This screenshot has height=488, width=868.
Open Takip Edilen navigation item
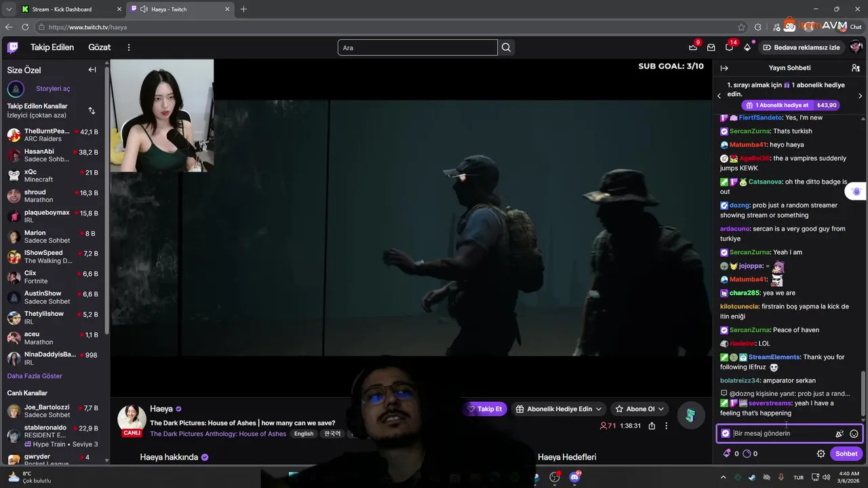(x=52, y=47)
